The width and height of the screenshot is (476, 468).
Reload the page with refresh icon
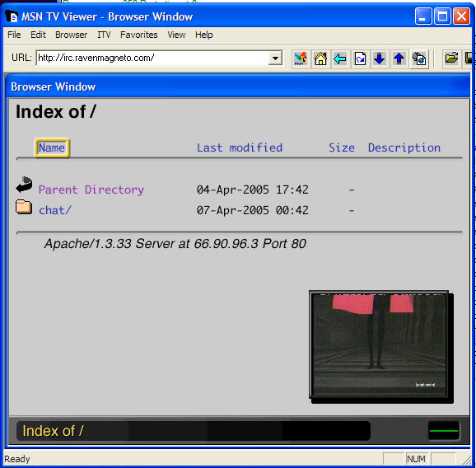click(x=360, y=58)
